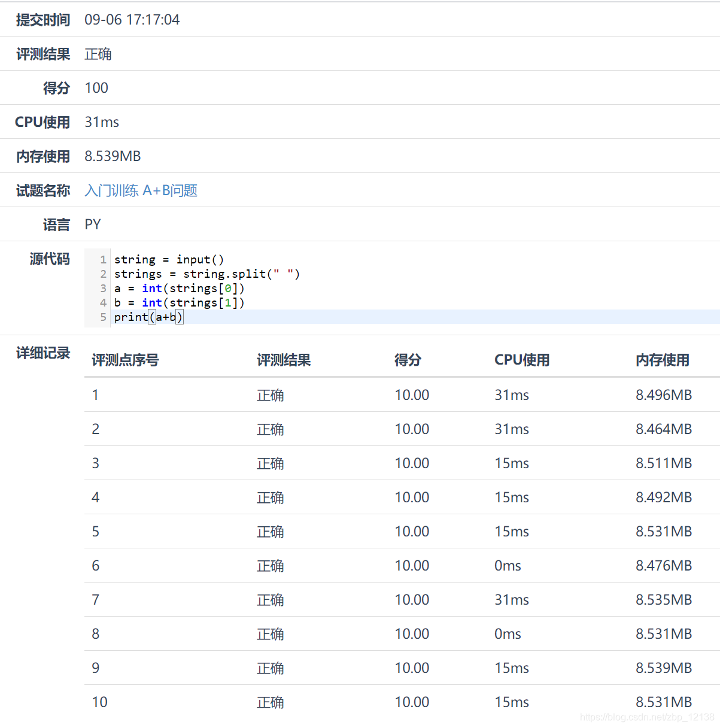Screen dimensions: 720x728
Task: Select the 评测结果 value 正确 in the summary
Action: coord(98,54)
